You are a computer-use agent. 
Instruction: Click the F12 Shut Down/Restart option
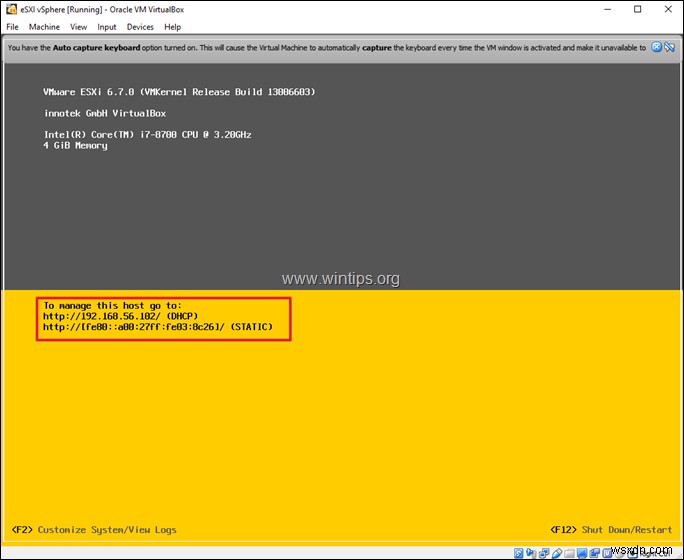611,529
